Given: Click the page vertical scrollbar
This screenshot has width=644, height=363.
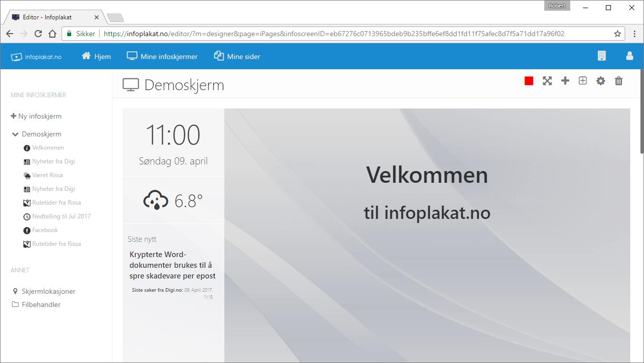Looking at the screenshot, I should (641, 110).
